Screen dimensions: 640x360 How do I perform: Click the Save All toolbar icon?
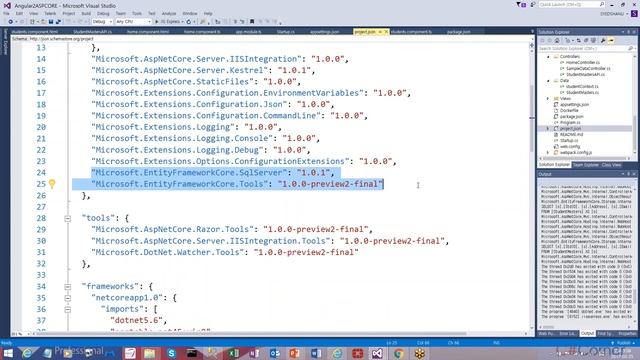58,22
